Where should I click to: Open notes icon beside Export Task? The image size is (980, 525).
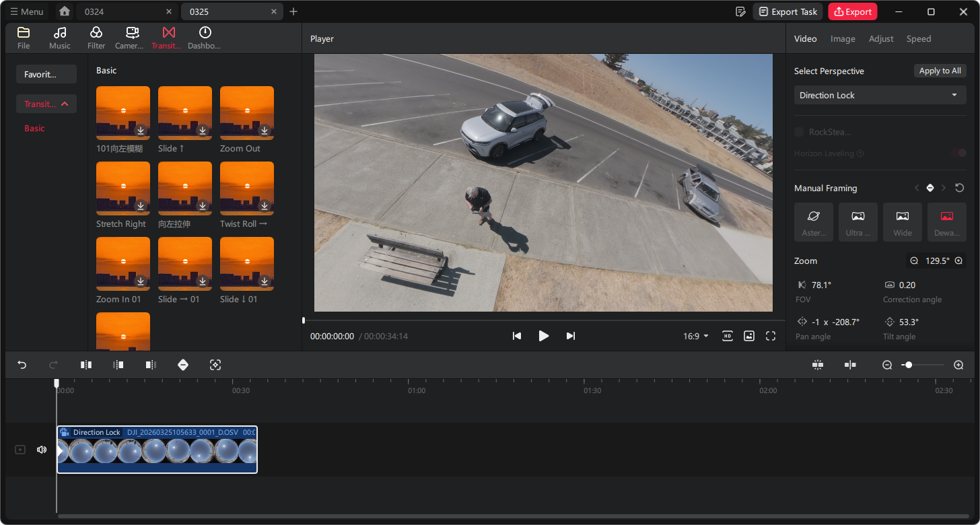click(740, 11)
